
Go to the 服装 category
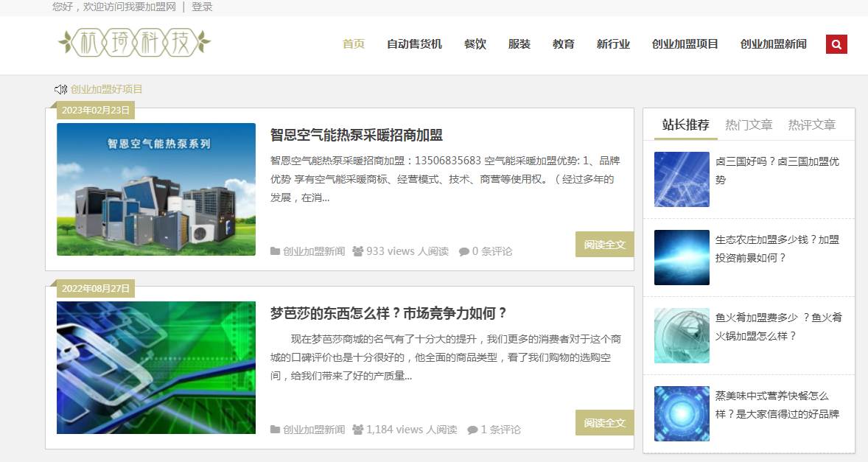[x=519, y=43]
